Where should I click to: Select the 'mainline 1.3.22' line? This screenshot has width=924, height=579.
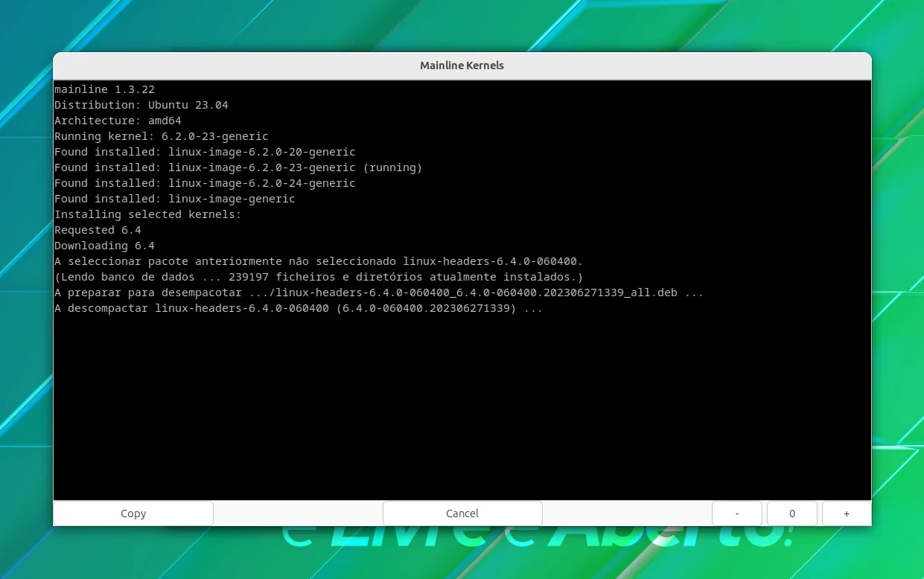point(104,89)
